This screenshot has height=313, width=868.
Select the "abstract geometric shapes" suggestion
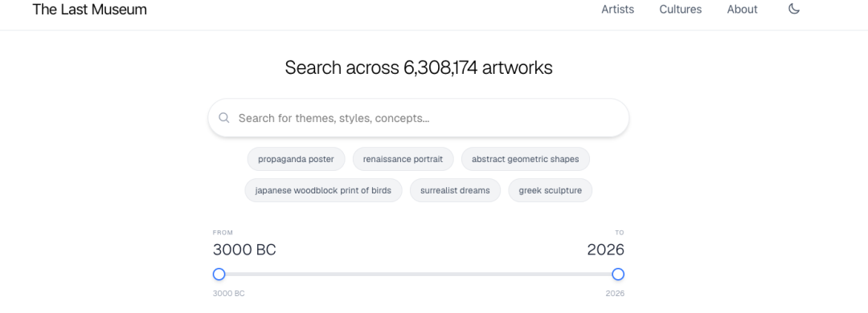click(526, 159)
